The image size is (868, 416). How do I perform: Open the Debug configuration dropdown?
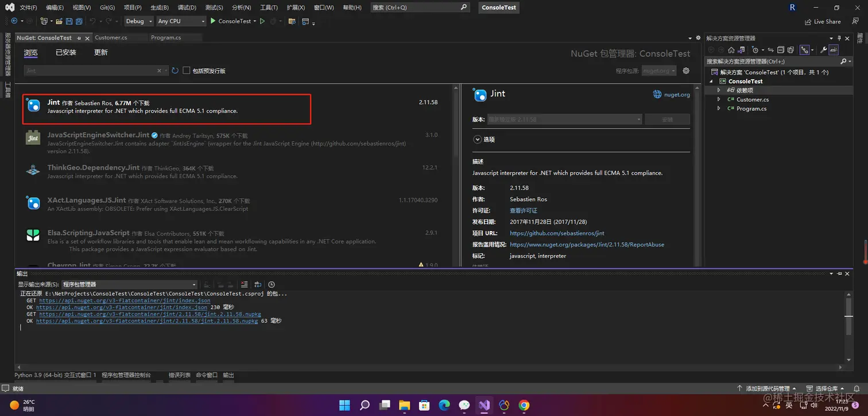(139, 21)
